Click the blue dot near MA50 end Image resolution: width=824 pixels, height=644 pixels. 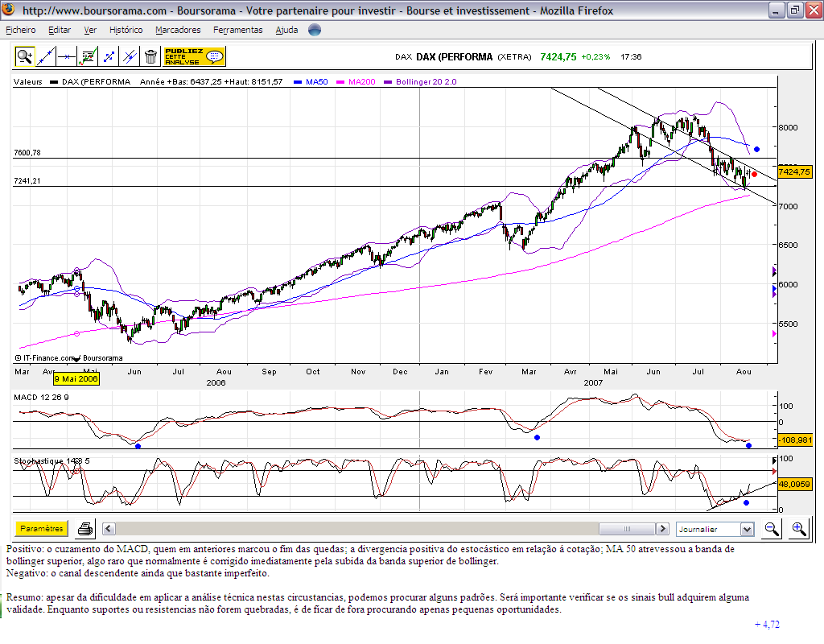click(x=756, y=149)
